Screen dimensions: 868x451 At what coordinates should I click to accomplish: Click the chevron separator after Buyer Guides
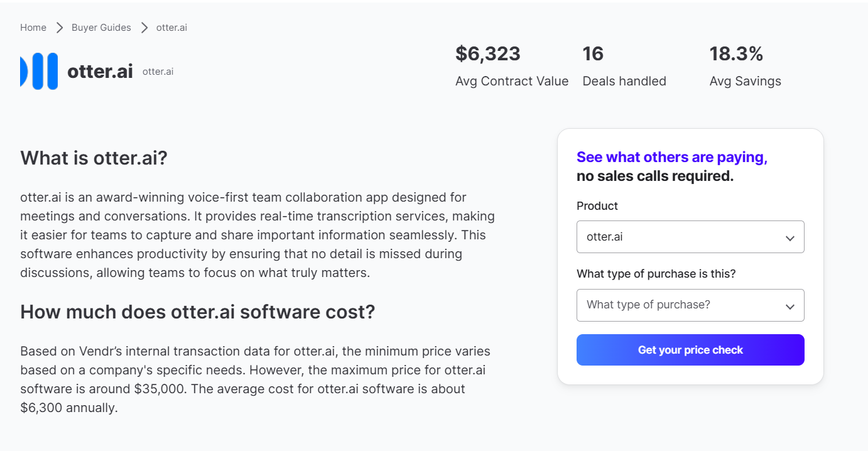click(x=144, y=28)
